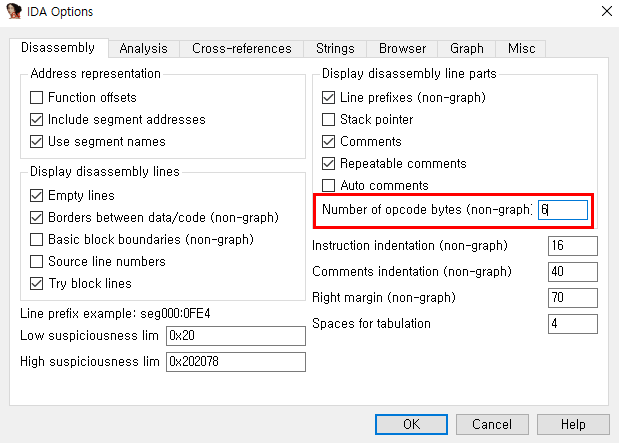Enable the Function offsets checkbox

[36, 98]
